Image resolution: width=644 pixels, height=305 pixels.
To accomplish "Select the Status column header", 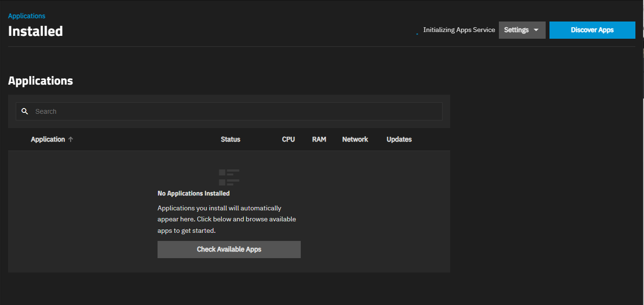I will (231, 140).
